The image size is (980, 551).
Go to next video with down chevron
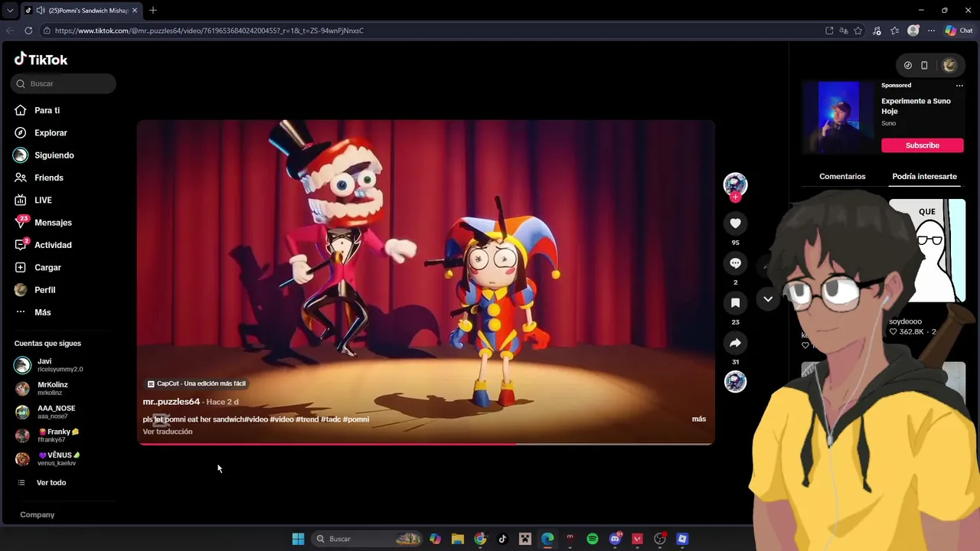(768, 299)
